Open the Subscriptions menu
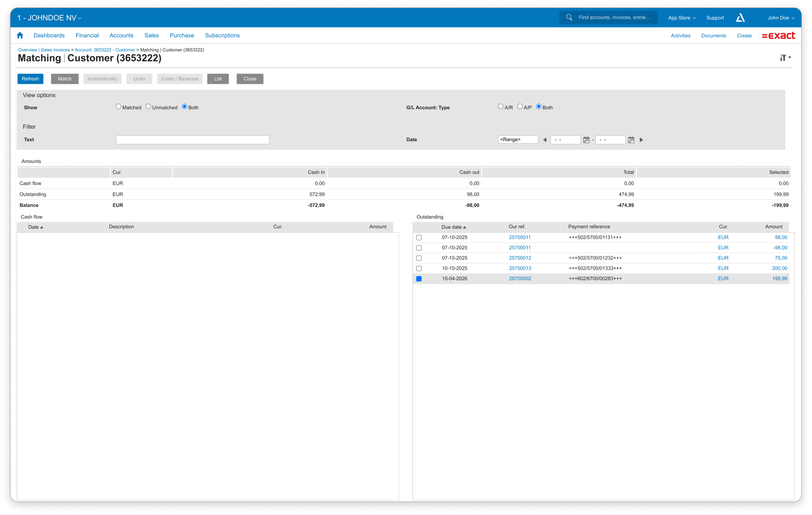Viewport: 812px width, 515px height. tap(222, 35)
